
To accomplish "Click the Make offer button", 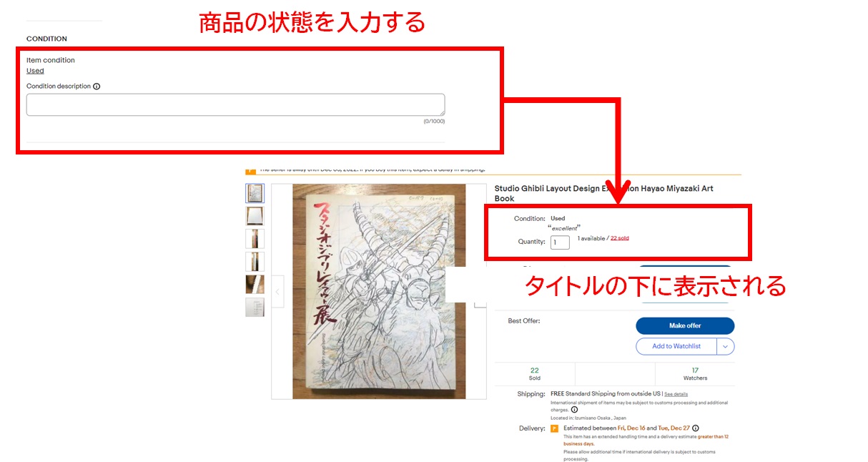I will (x=685, y=325).
